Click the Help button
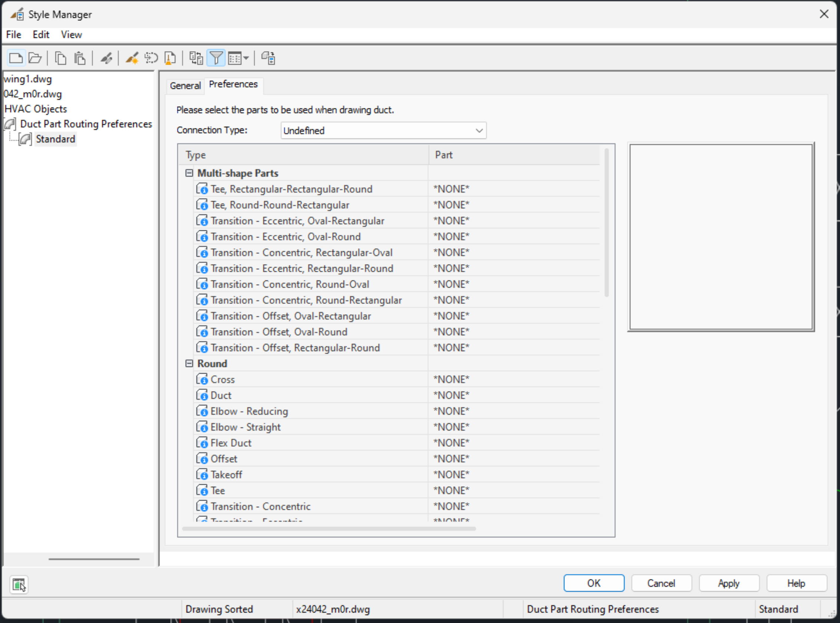The height and width of the screenshot is (623, 840). tap(796, 583)
